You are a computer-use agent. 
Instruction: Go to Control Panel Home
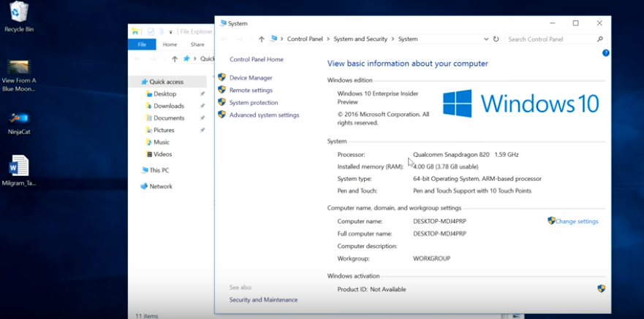pyautogui.click(x=257, y=59)
